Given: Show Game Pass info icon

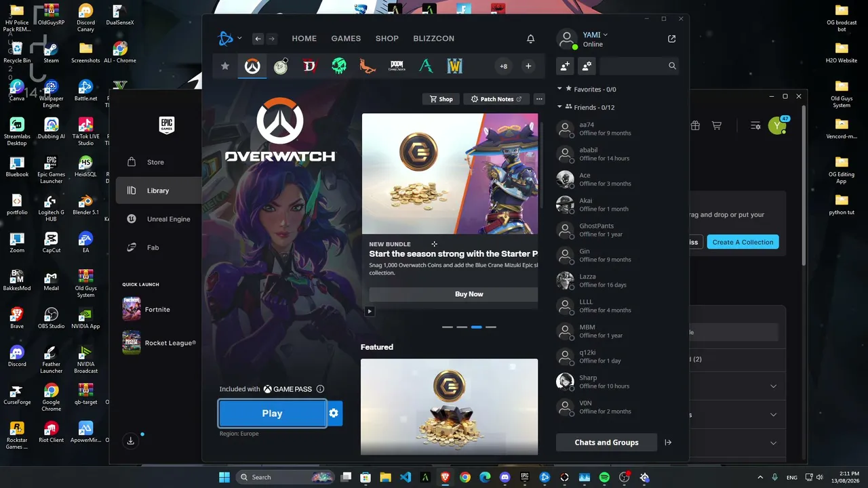Looking at the screenshot, I should point(320,389).
